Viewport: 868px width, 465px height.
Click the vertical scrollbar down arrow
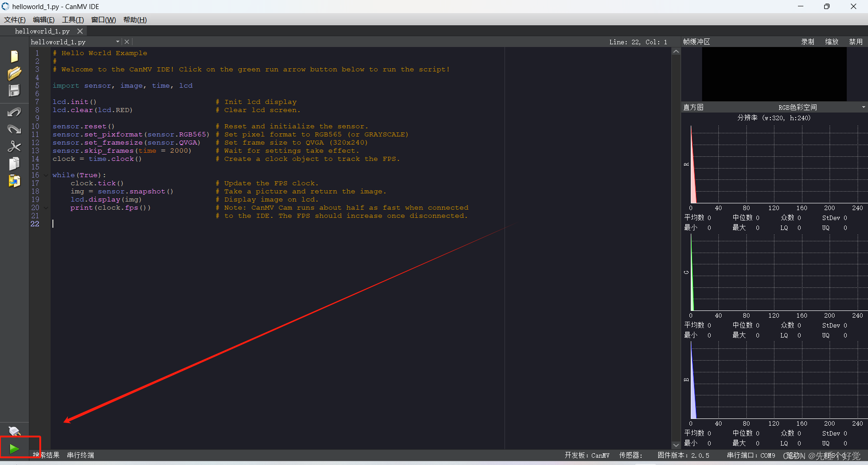[676, 445]
